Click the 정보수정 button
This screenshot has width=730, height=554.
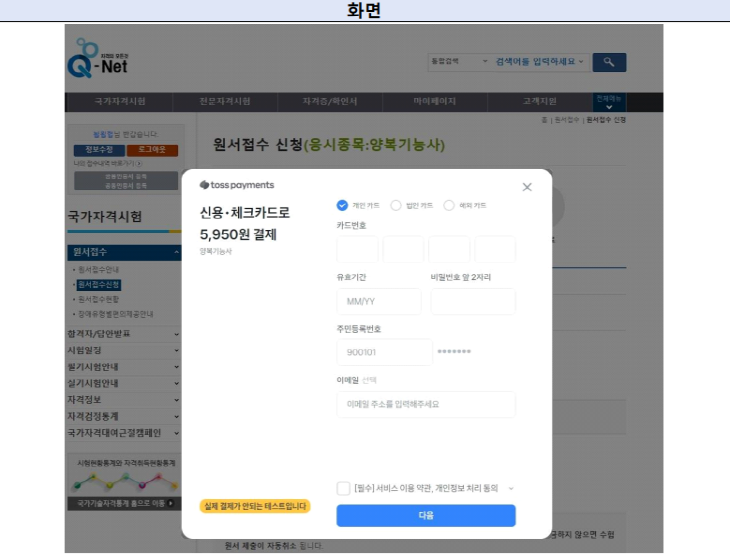99,150
